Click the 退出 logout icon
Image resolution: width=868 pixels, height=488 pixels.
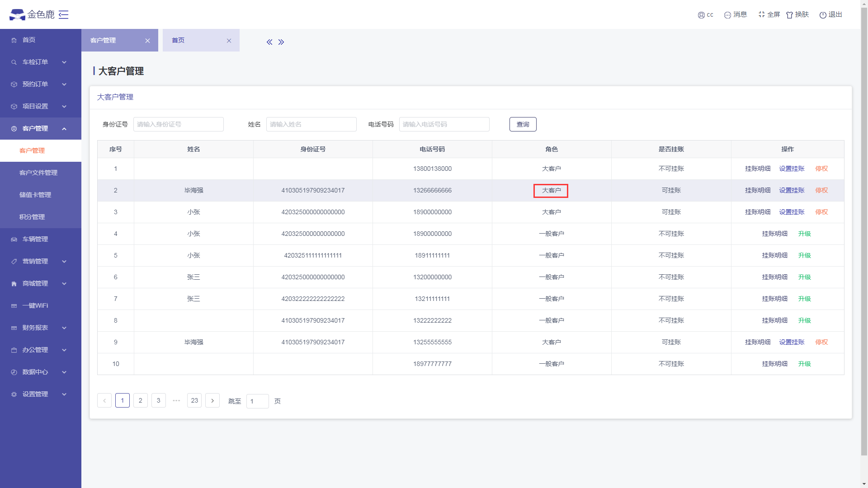pyautogui.click(x=823, y=15)
